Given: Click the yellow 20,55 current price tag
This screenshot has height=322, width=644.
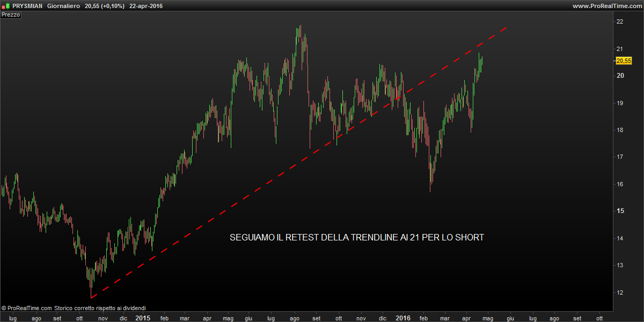Looking at the screenshot, I should pyautogui.click(x=623, y=61).
